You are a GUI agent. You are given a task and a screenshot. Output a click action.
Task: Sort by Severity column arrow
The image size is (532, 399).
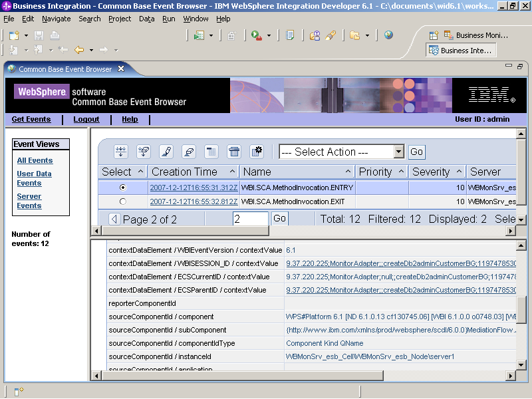(459, 172)
